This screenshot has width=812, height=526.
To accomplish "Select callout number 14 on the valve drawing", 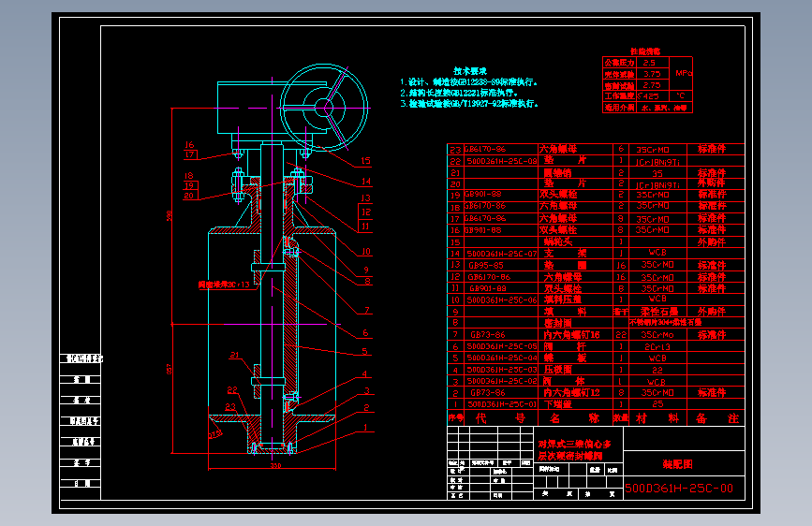I will click(366, 182).
